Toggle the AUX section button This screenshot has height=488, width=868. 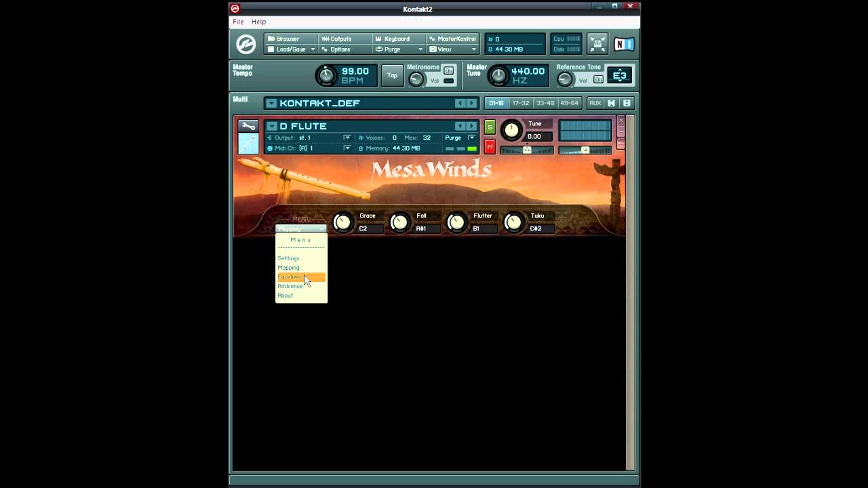point(595,103)
